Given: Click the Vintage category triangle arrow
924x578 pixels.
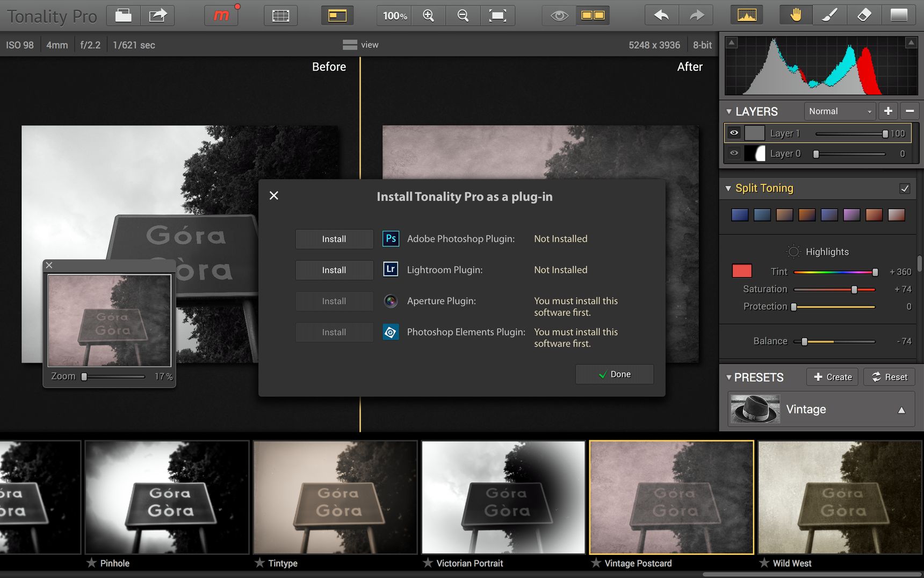Looking at the screenshot, I should tap(901, 410).
